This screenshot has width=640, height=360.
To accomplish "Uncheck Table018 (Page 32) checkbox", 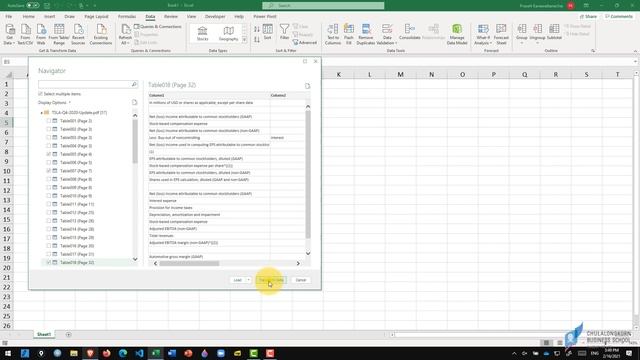I will point(49,262).
